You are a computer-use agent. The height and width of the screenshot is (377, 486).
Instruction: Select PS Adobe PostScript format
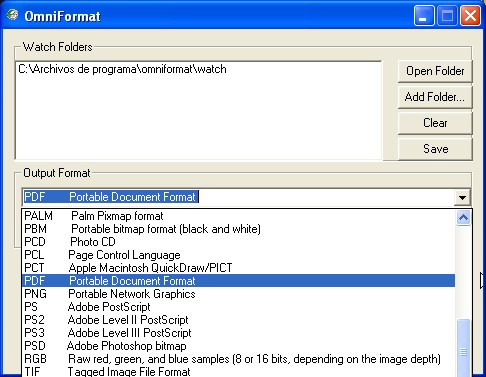coord(238,307)
